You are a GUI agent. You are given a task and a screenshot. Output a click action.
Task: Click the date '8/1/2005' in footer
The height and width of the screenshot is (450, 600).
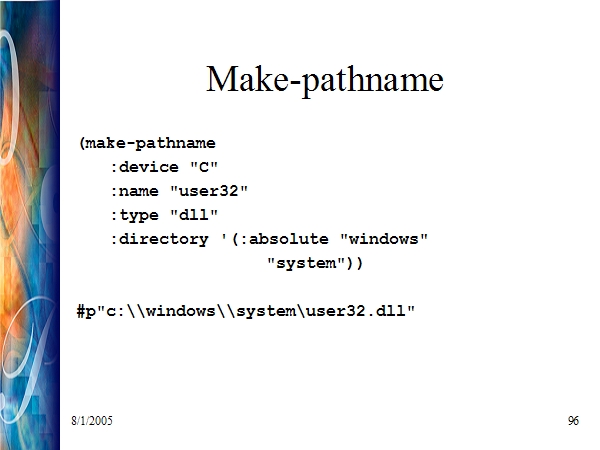point(92,421)
